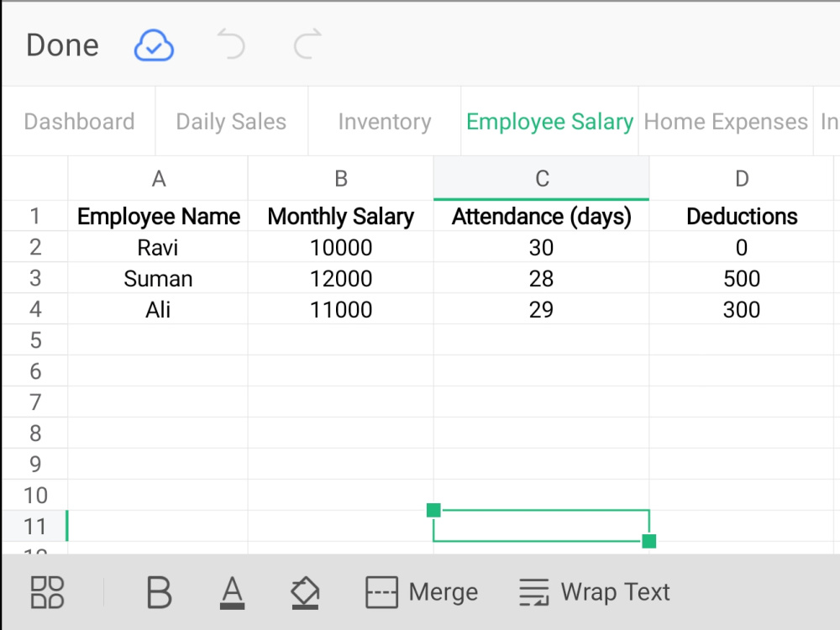This screenshot has width=840, height=630.
Task: Redo the last undone action
Action: pos(308,44)
